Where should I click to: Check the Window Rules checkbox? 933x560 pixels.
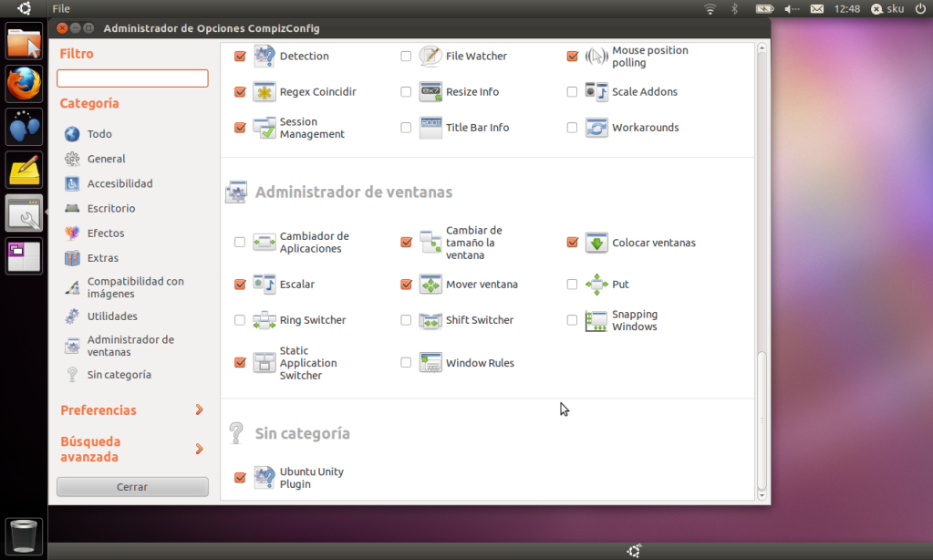pyautogui.click(x=406, y=362)
